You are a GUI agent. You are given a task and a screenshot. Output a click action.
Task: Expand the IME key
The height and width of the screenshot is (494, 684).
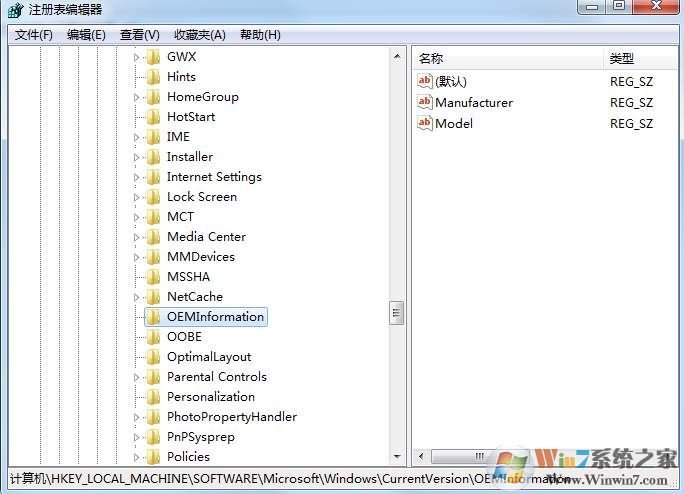(x=137, y=137)
